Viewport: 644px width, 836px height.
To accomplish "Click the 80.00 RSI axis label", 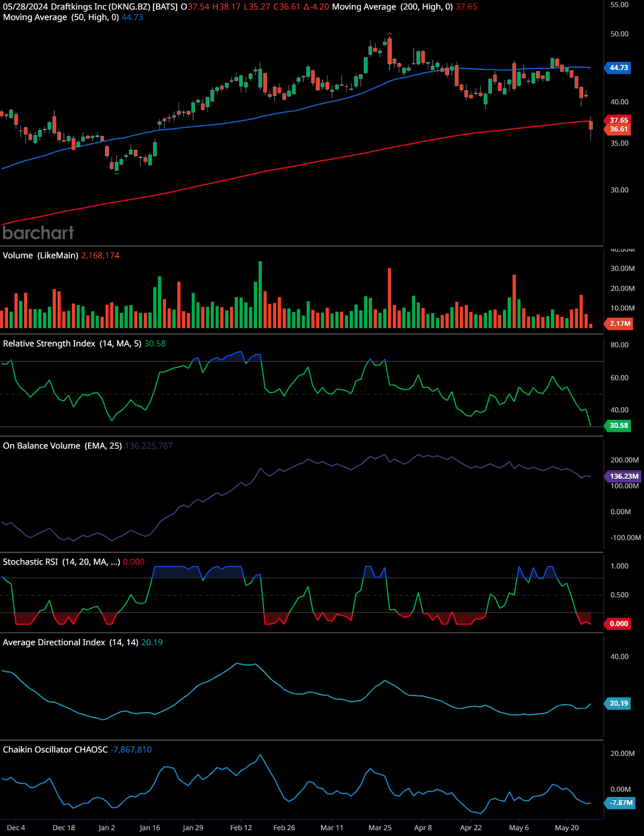I will 619,345.
